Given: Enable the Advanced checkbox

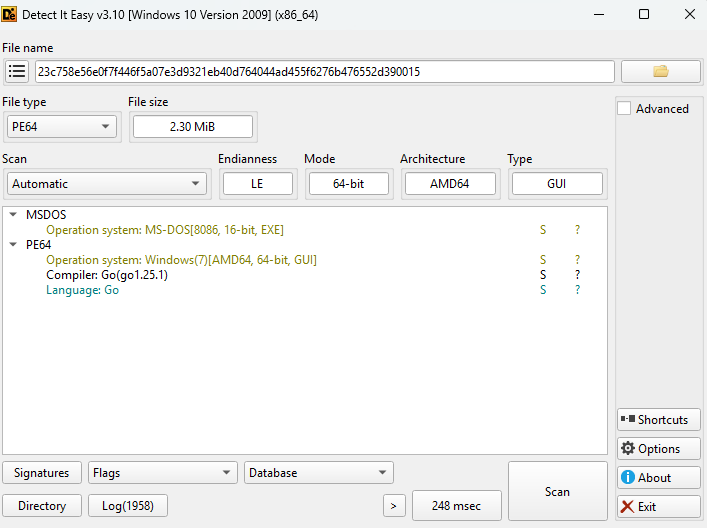Looking at the screenshot, I should point(624,109).
